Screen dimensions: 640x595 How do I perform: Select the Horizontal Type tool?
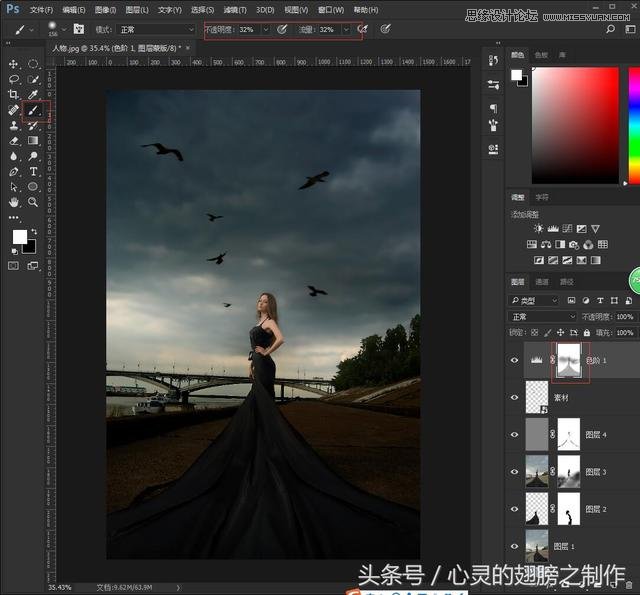[33, 171]
